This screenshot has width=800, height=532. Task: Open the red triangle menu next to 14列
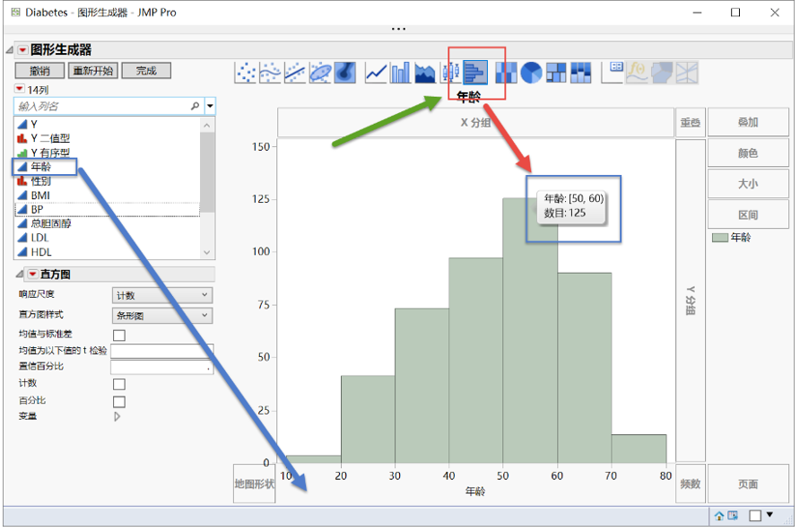click(x=19, y=89)
